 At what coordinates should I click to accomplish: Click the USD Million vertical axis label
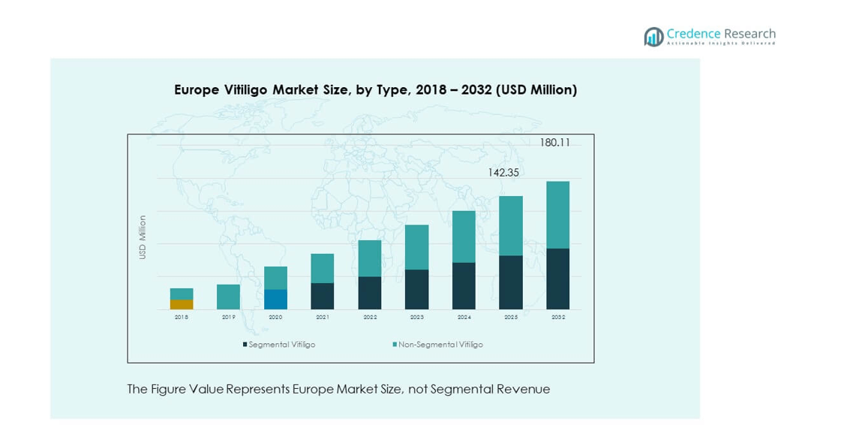[x=143, y=237]
